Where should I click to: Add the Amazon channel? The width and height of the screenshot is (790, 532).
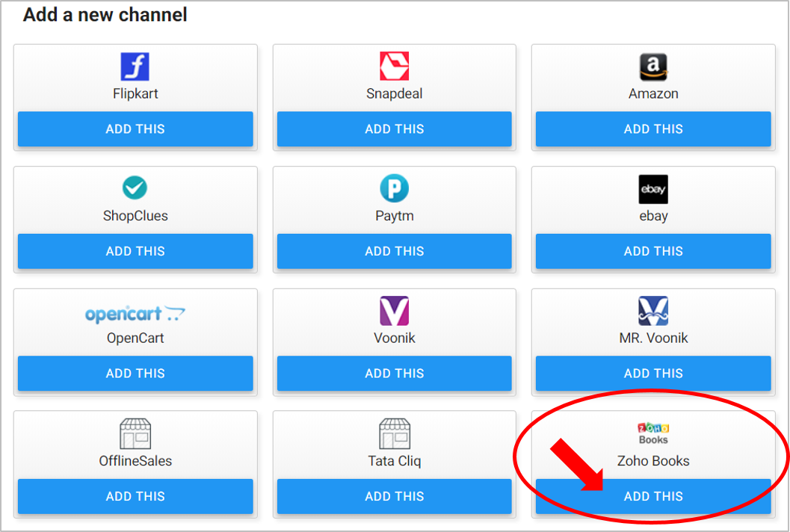(653, 129)
